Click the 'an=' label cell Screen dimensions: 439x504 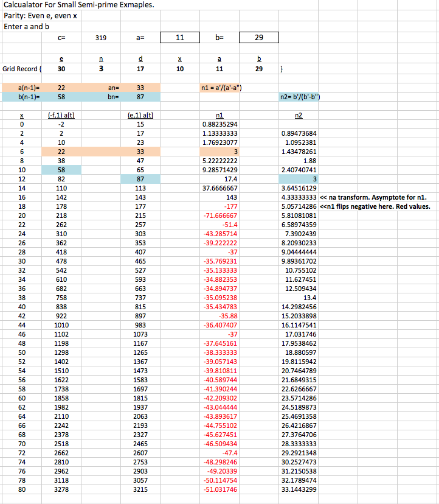[x=114, y=88]
